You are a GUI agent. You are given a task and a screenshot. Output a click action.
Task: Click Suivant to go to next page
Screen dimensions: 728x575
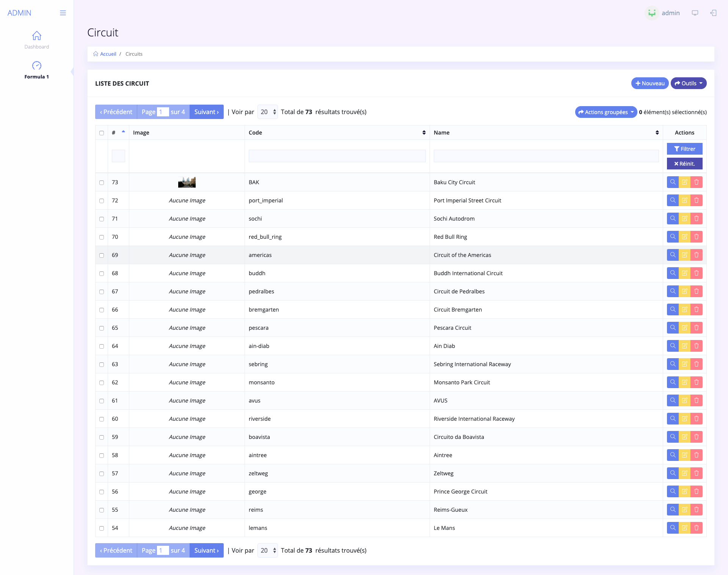[x=206, y=111]
